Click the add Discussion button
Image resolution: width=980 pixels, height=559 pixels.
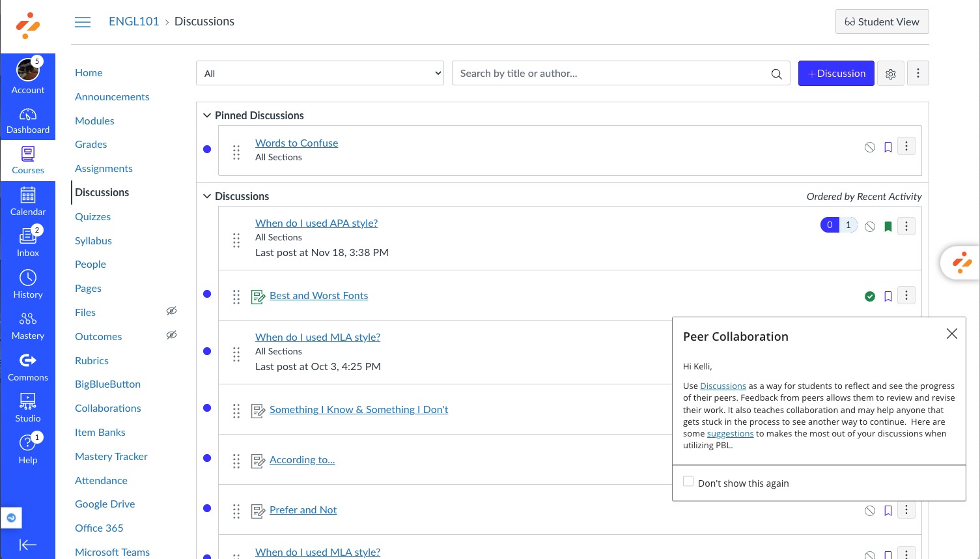835,74
